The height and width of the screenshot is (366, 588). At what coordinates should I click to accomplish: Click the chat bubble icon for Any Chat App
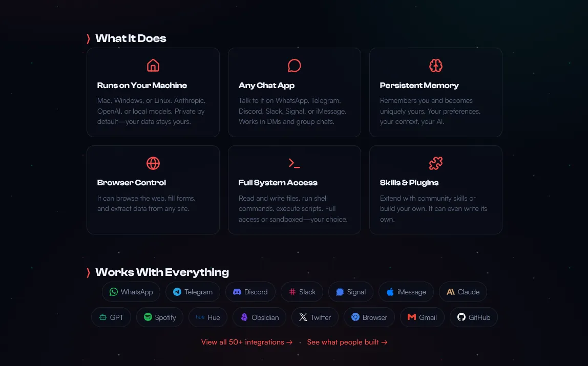[295, 66]
